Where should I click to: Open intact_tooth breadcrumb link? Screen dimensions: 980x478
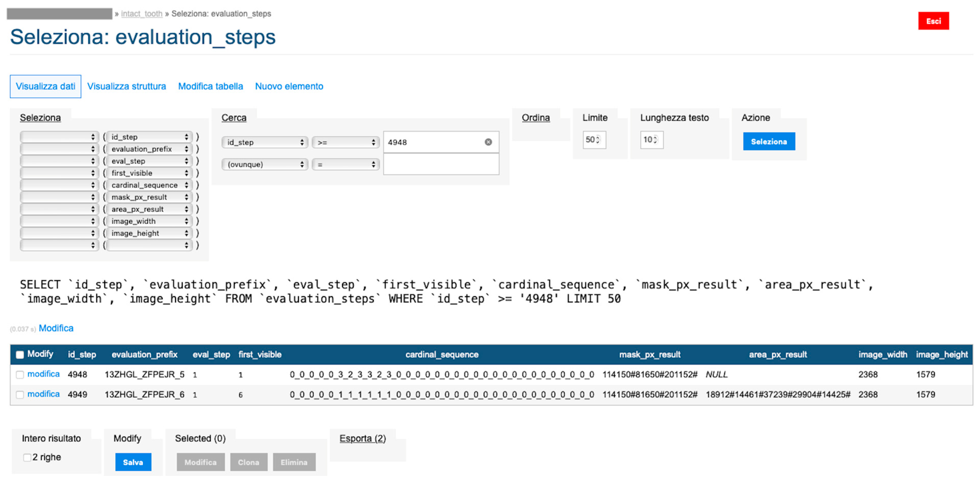(x=142, y=14)
